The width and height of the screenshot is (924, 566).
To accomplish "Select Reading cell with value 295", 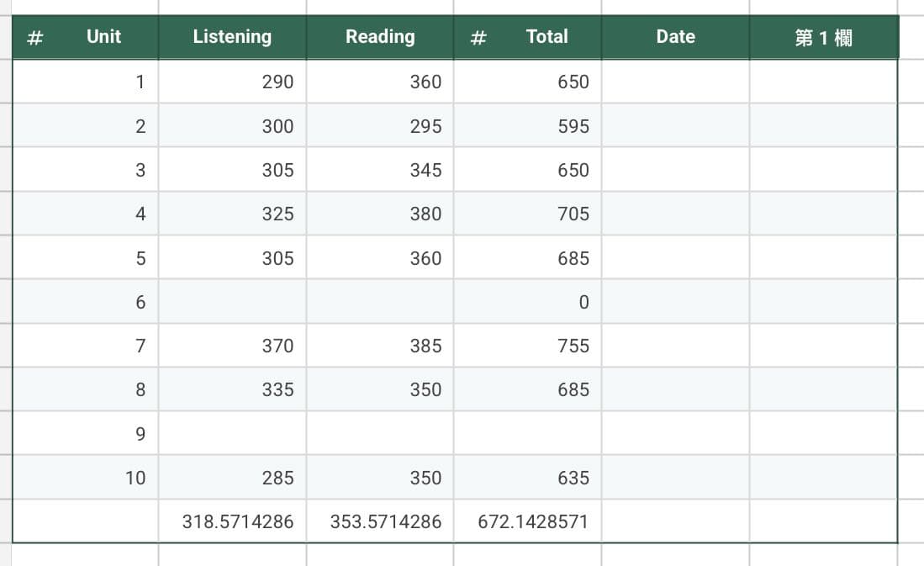I will 380,125.
